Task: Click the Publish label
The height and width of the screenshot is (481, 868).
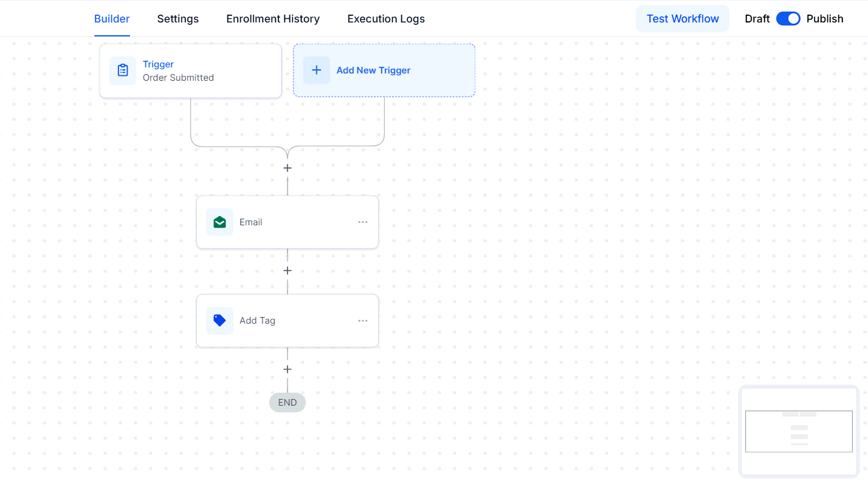Action: pos(825,19)
